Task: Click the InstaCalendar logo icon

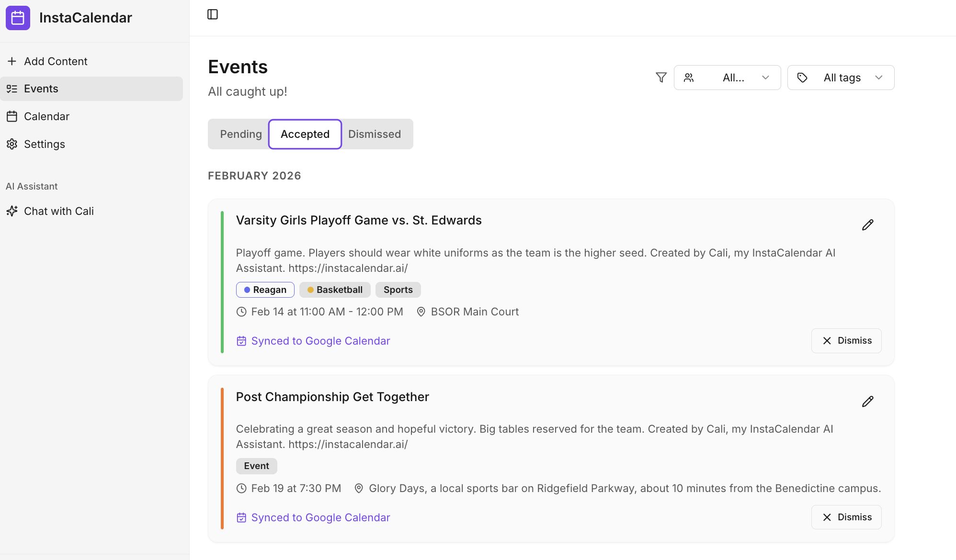Action: point(18,18)
